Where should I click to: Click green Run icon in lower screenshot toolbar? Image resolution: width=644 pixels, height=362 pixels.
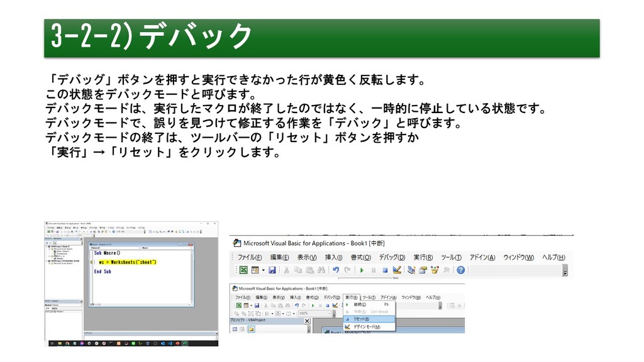[313, 305]
